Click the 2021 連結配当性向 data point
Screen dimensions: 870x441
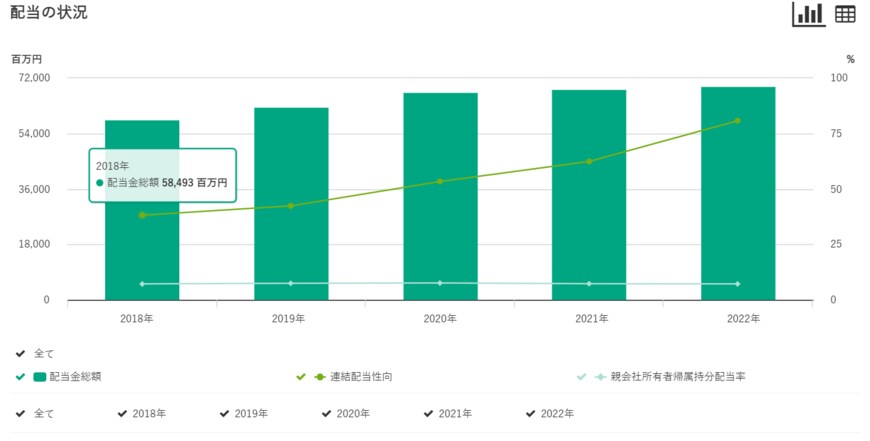coord(589,161)
